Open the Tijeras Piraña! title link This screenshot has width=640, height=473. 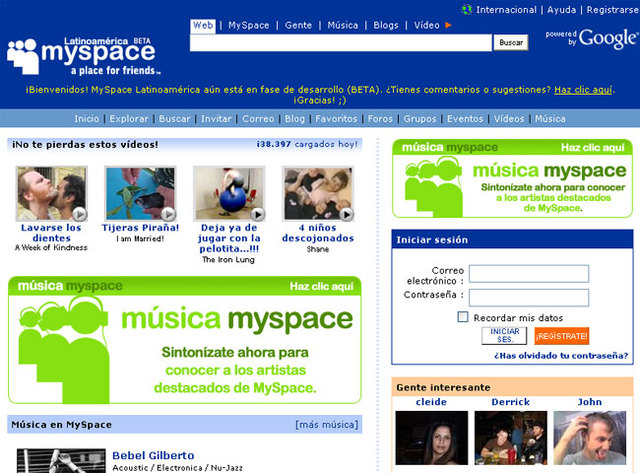tap(140, 228)
